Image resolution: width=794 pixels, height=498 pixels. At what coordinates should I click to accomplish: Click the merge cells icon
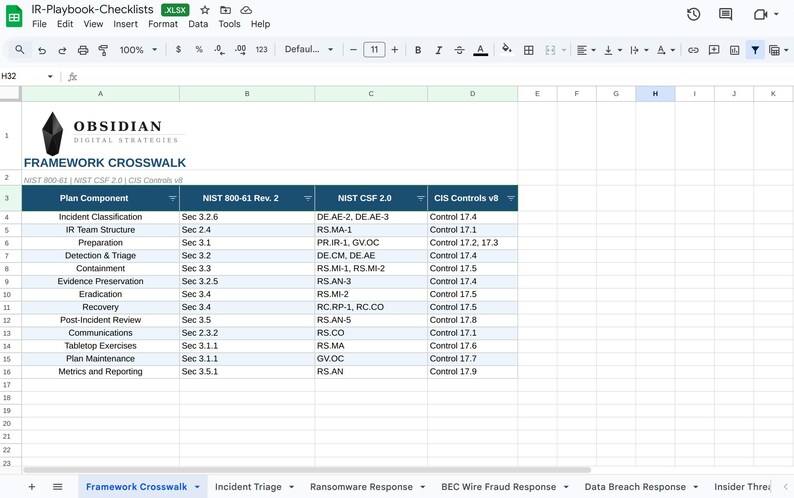click(x=550, y=50)
